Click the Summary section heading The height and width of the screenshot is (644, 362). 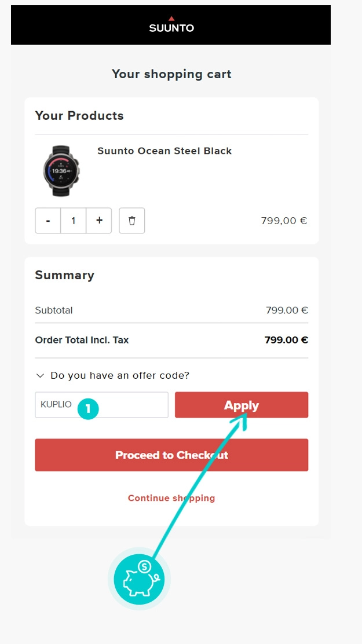click(x=64, y=275)
